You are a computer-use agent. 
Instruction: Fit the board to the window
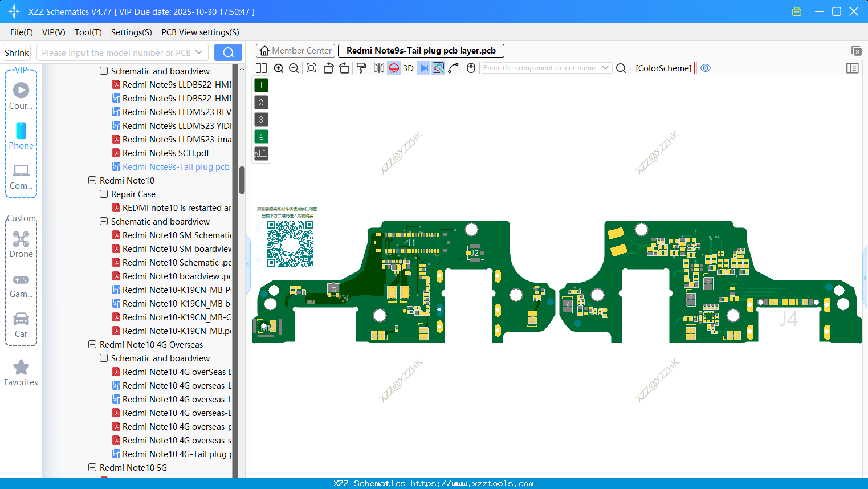coord(311,68)
